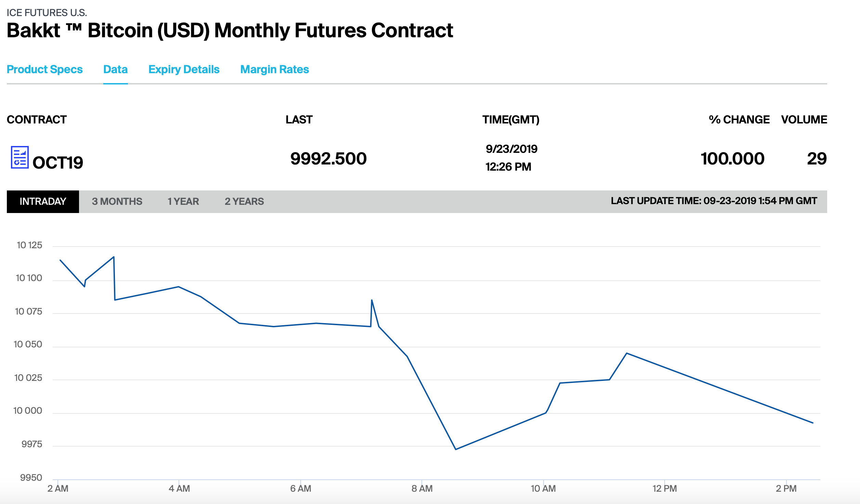
Task: Select the Data tab
Action: tap(116, 69)
